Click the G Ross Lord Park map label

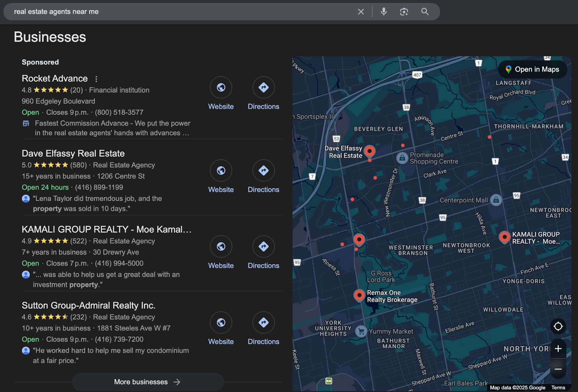381,276
